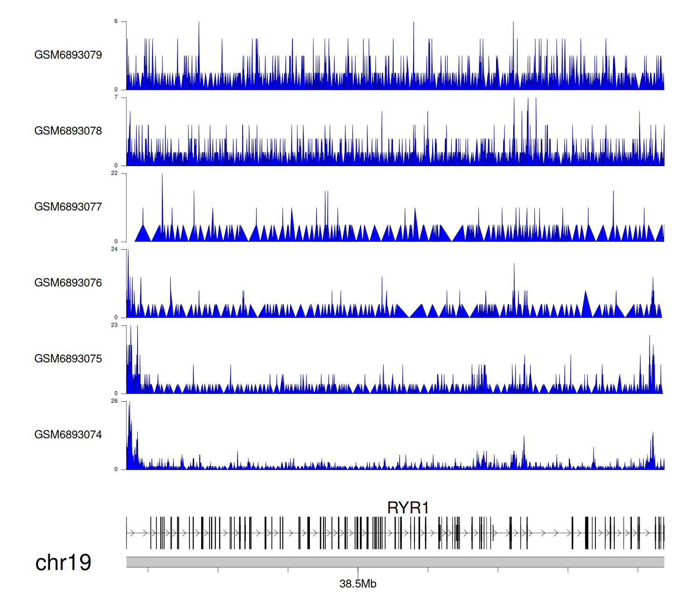The width and height of the screenshot is (700, 616).
Task: Click the GSM6893079 track label
Action: (68, 55)
